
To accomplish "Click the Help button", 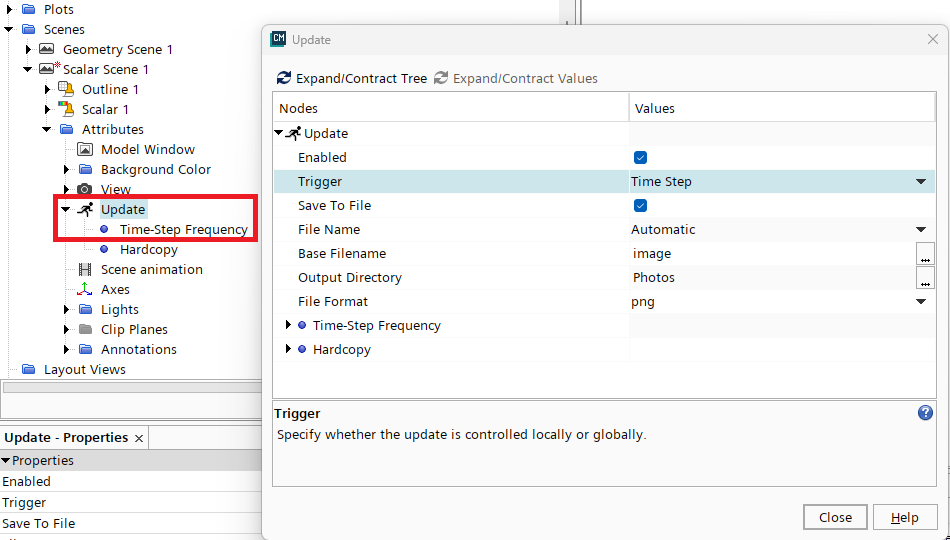I will pos(904,517).
